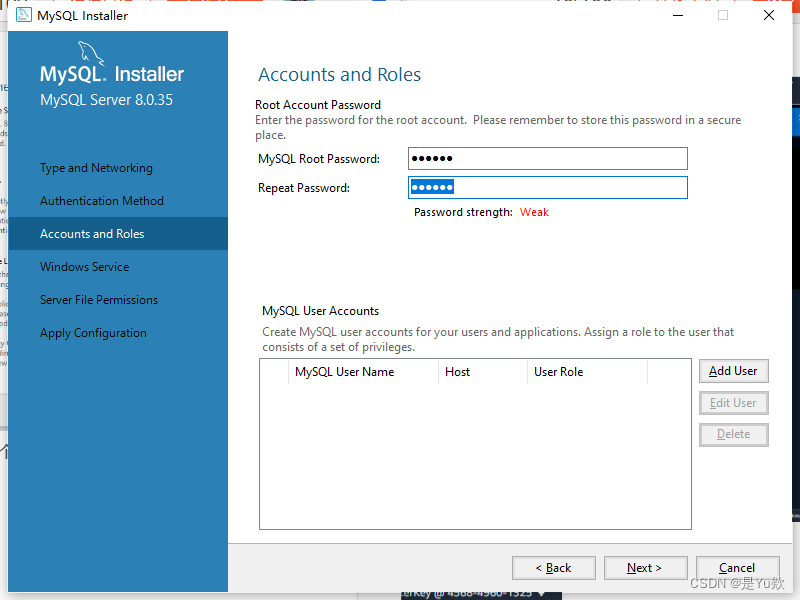Screen dimensions: 800x600
Task: Go to the Apply Configuration step
Action: (x=93, y=333)
